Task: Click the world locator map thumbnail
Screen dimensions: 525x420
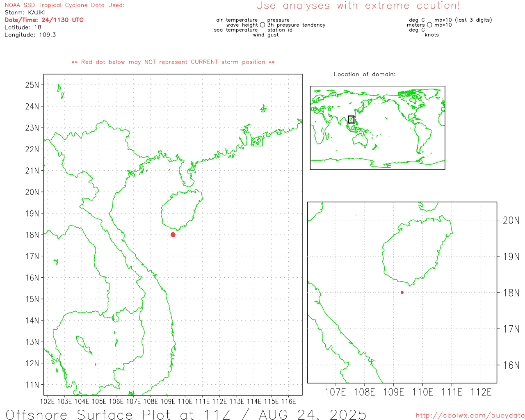Action: (x=377, y=128)
